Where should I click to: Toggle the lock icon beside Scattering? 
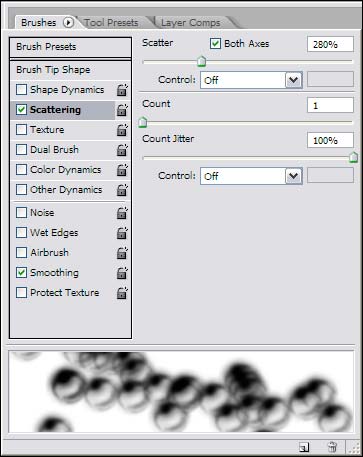coord(122,110)
